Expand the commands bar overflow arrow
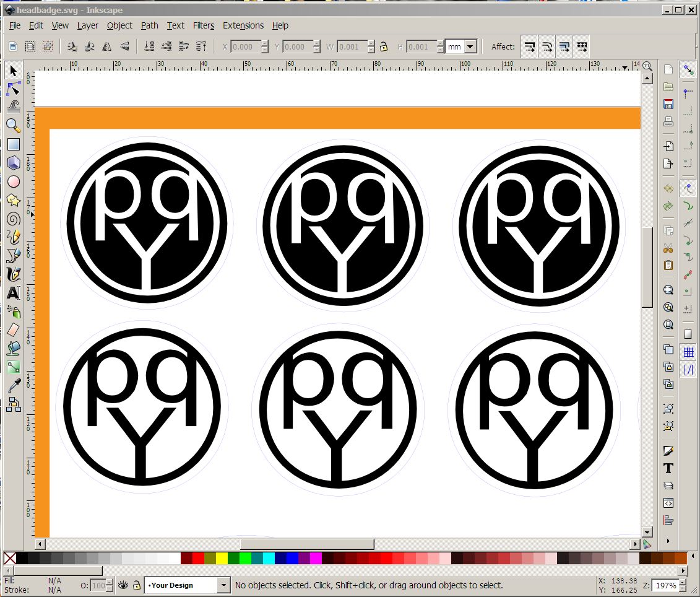The height and width of the screenshot is (597, 700). (668, 541)
